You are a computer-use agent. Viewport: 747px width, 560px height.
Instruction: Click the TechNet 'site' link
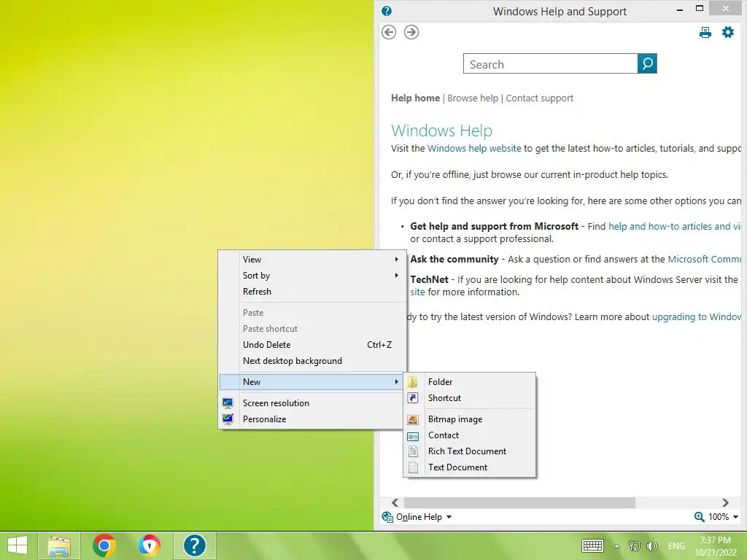coord(417,292)
